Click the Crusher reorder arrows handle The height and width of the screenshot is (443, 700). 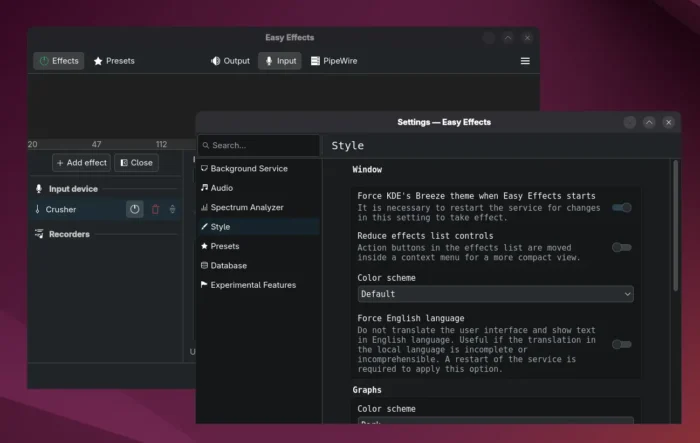[172, 209]
